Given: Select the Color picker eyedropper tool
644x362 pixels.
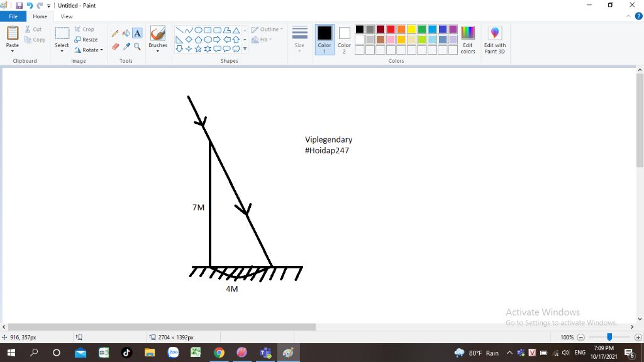Looking at the screenshot, I should pos(126,47).
